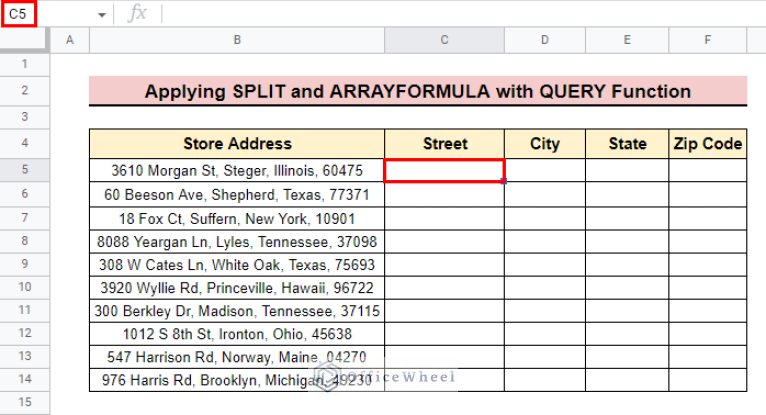This screenshot has height=415, width=766.
Task: Select row 7 header
Action: click(24, 218)
